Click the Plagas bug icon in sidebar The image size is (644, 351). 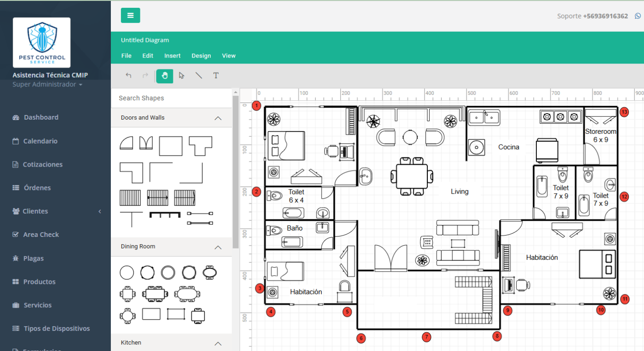[x=16, y=258]
